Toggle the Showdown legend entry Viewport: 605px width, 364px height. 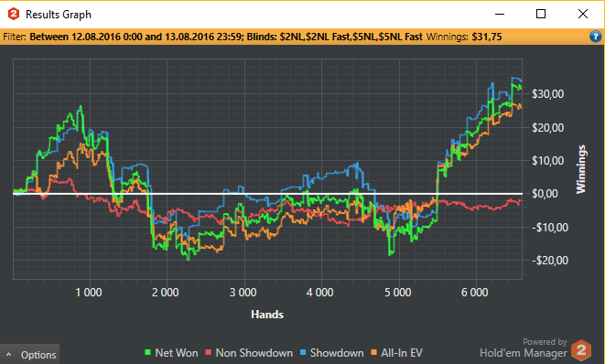coord(331,353)
